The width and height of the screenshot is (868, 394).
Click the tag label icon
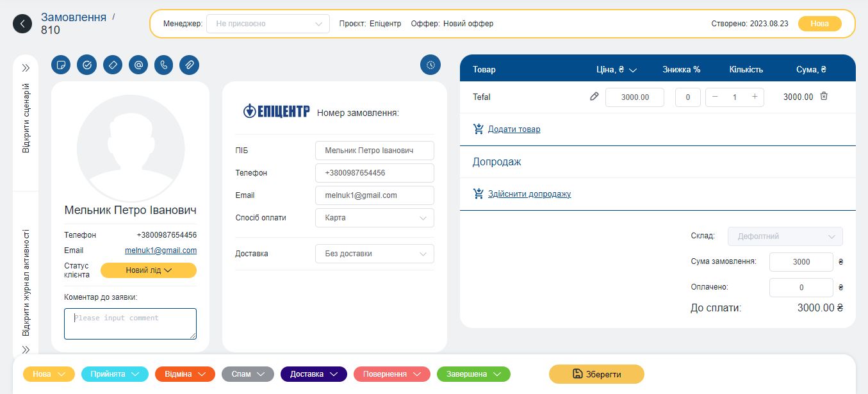point(112,65)
